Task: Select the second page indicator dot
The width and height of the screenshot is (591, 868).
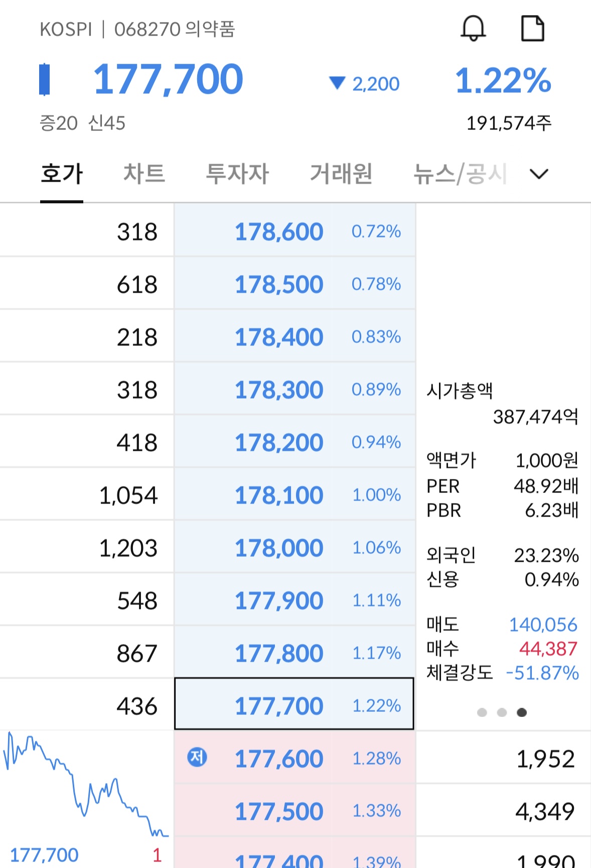Action: (x=502, y=712)
